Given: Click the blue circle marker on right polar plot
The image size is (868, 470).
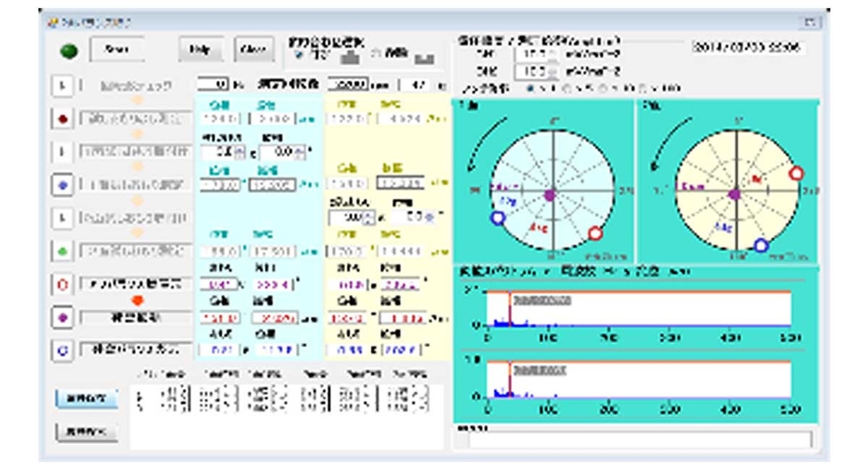Looking at the screenshot, I should [760, 245].
